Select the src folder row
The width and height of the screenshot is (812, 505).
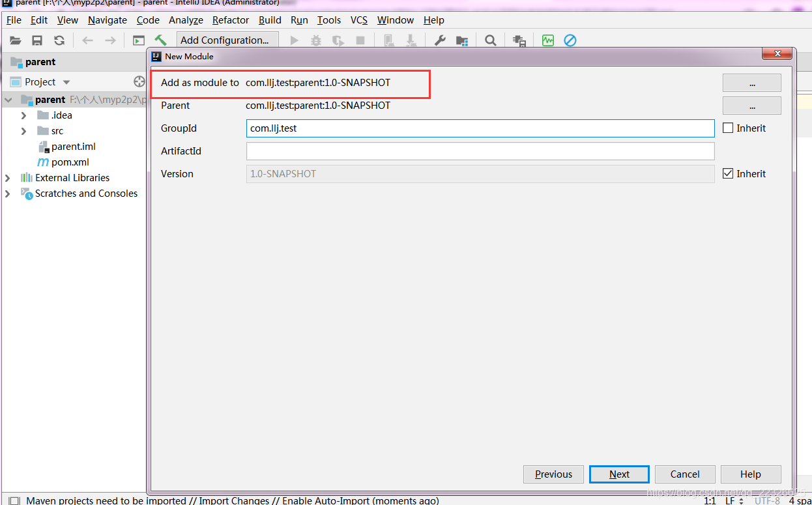[x=73, y=131]
